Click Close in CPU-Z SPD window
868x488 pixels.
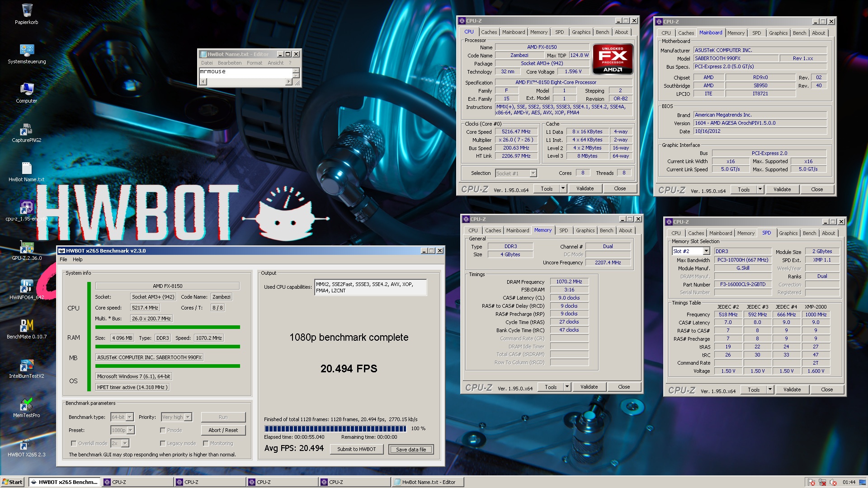pos(827,389)
